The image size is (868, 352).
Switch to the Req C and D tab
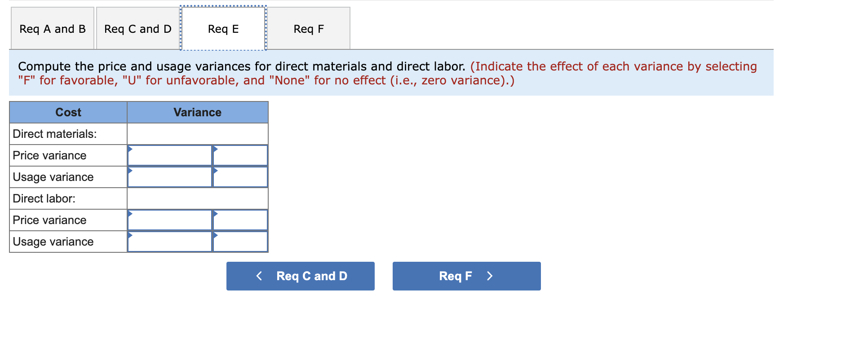tap(137, 28)
